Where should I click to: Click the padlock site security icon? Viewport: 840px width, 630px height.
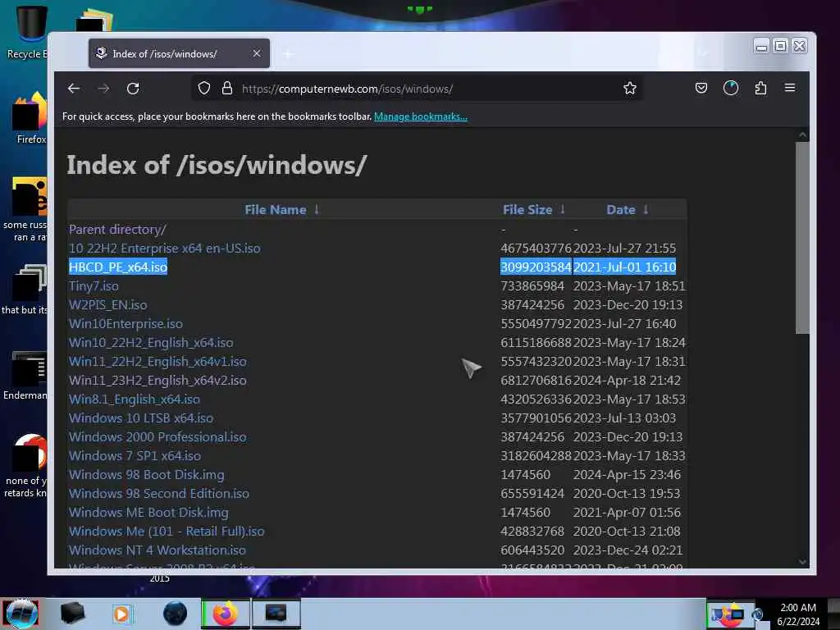227,89
